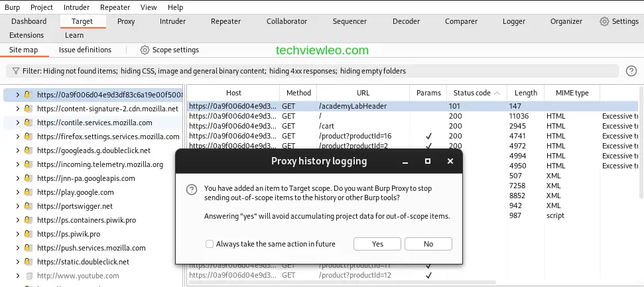Click the dialog's question mark icon
This screenshot has height=287, width=644.
pyautogui.click(x=192, y=190)
